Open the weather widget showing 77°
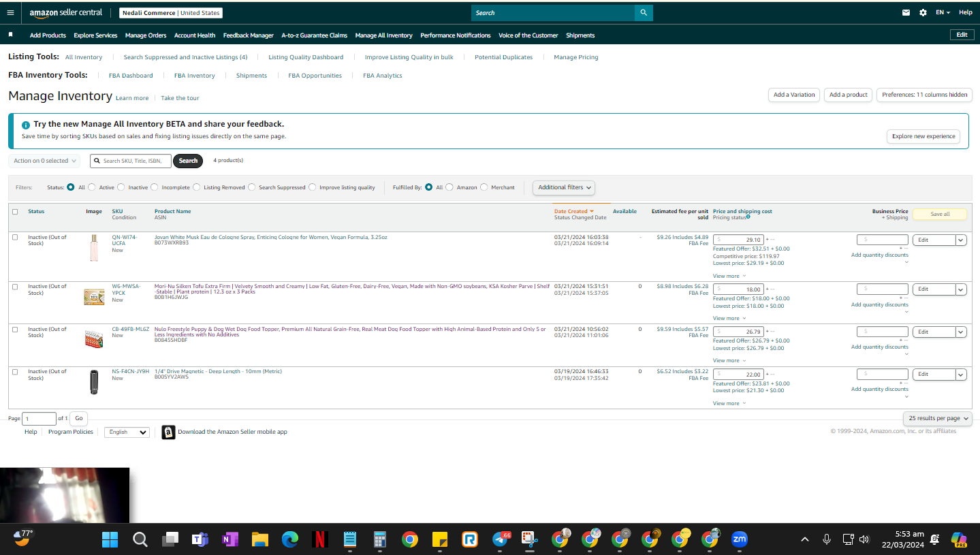Screen dimensions: 980x555 coord(22,538)
